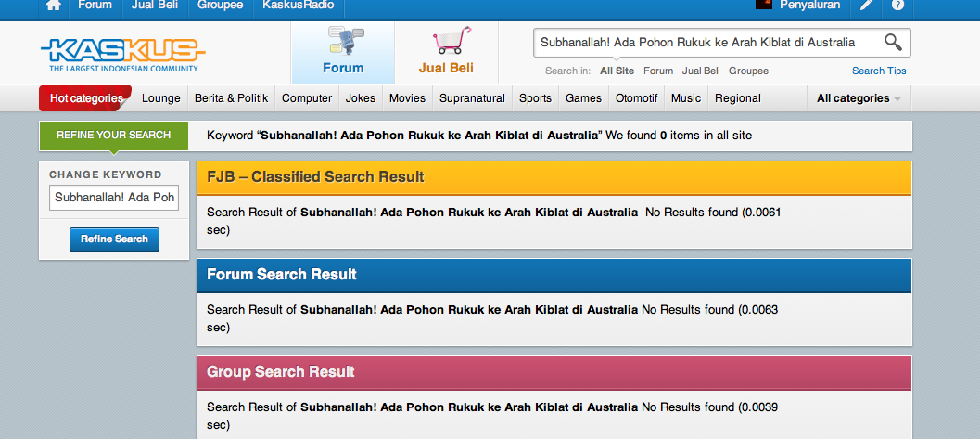Select Groupee search scope option

[748, 71]
